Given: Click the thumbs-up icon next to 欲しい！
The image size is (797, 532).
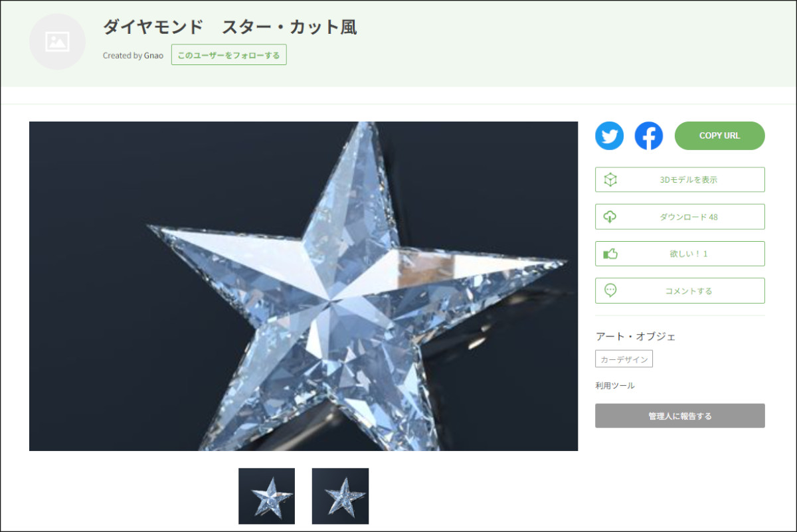Looking at the screenshot, I should tap(610, 254).
